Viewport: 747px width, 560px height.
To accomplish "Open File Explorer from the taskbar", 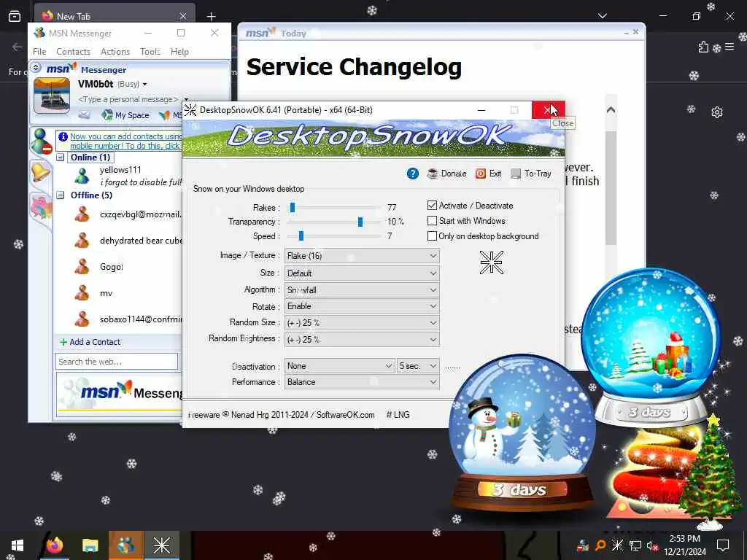I will click(x=90, y=545).
